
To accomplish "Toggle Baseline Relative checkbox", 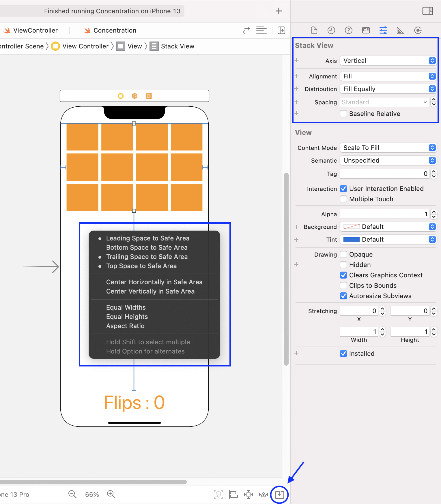I will pyautogui.click(x=343, y=114).
